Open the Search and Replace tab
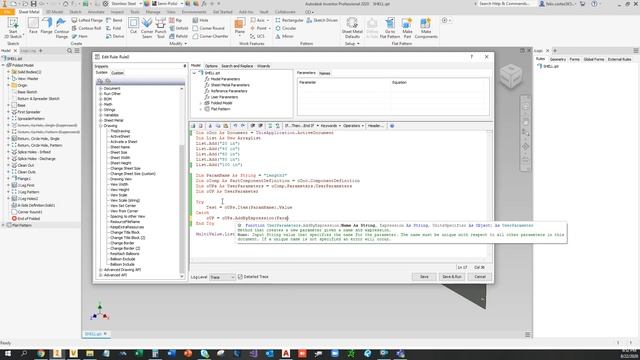The height and width of the screenshot is (360, 640). 237,66
